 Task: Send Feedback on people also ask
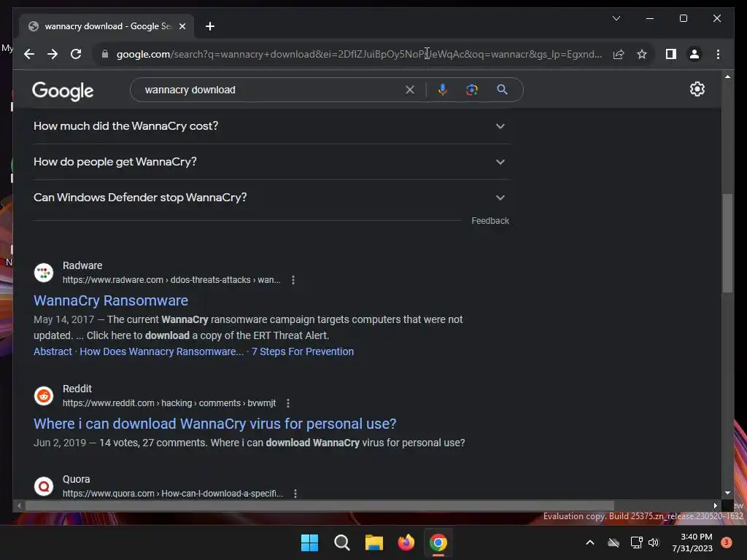(x=490, y=221)
